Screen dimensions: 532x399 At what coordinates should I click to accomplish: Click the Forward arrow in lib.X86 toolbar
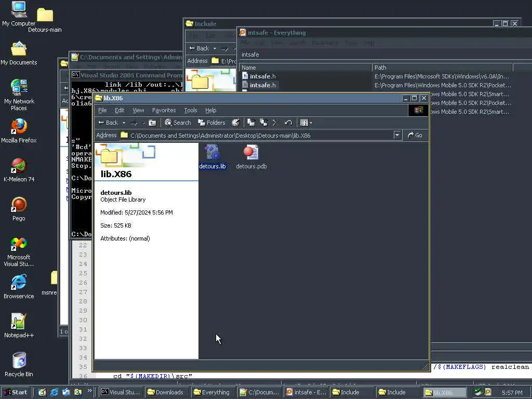(134, 123)
